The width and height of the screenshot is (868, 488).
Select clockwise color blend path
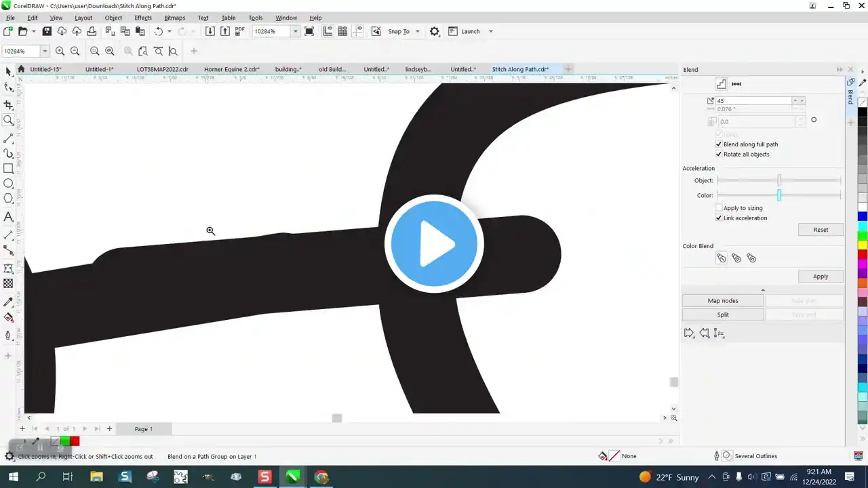736,258
